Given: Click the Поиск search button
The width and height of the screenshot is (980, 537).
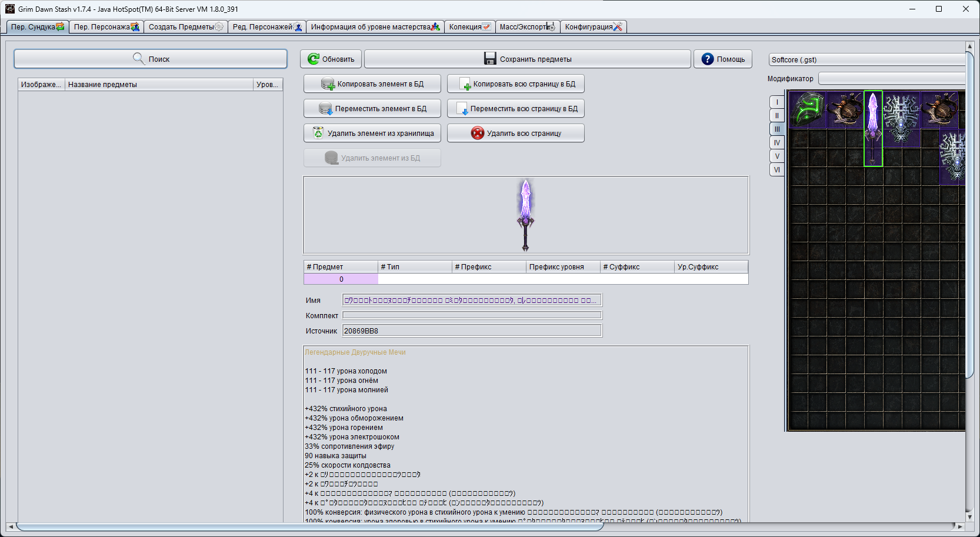Looking at the screenshot, I should click(x=151, y=59).
